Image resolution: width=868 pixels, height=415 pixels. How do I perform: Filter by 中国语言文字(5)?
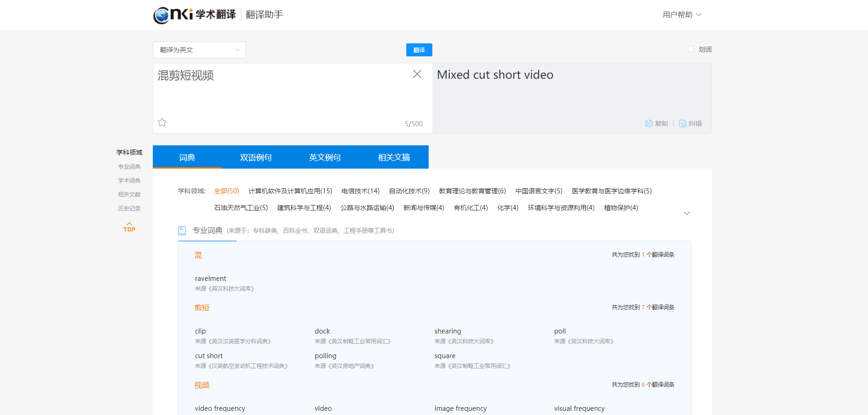point(539,191)
